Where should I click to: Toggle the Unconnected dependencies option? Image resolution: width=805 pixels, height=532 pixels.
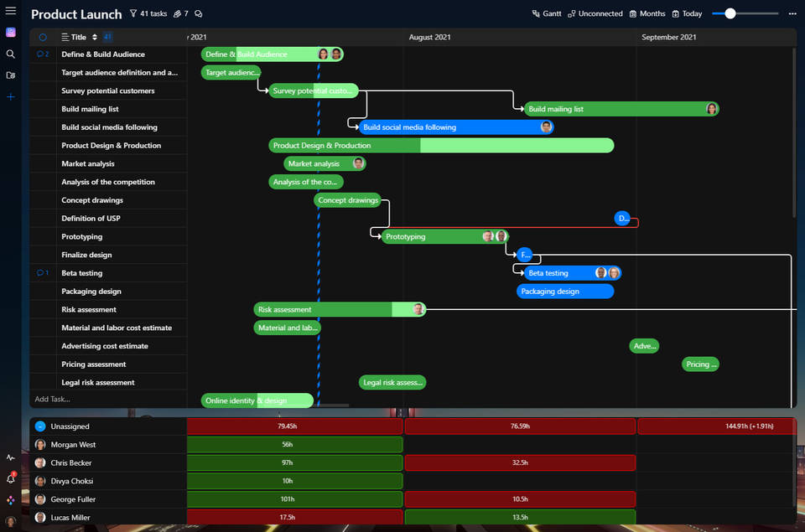[595, 14]
